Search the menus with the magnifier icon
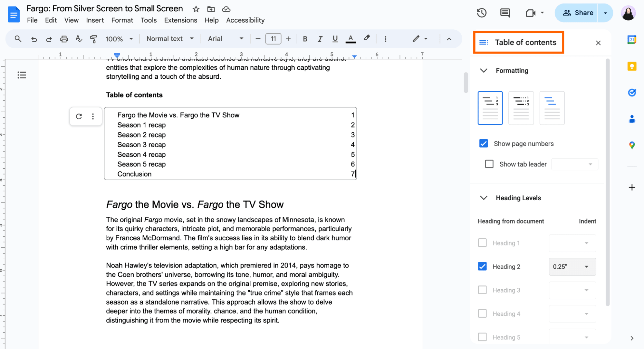 (x=18, y=39)
